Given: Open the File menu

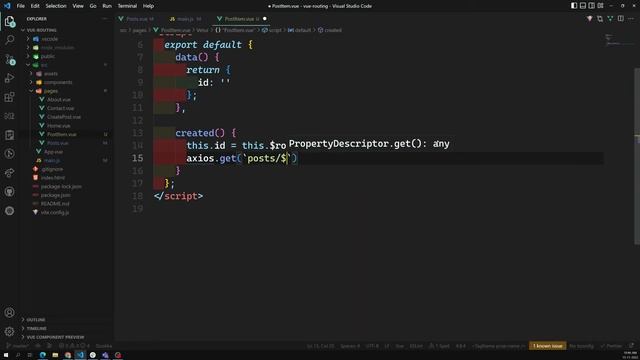Looking at the screenshot, I should 20,6.
